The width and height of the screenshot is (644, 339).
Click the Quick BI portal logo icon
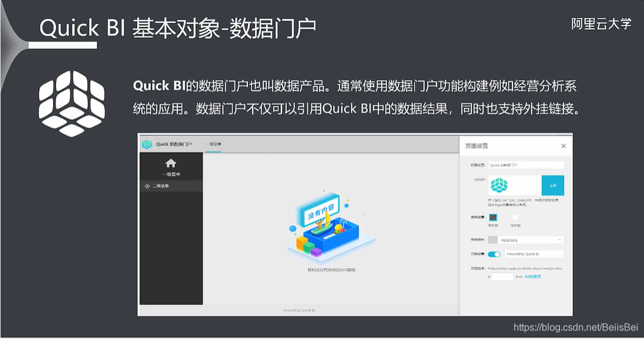point(147,144)
